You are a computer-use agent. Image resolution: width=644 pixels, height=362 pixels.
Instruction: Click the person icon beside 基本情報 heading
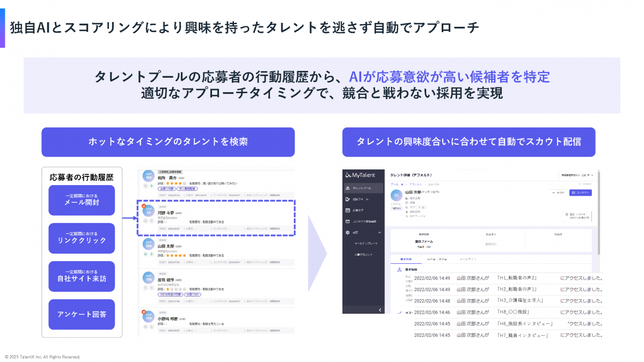[398, 270]
